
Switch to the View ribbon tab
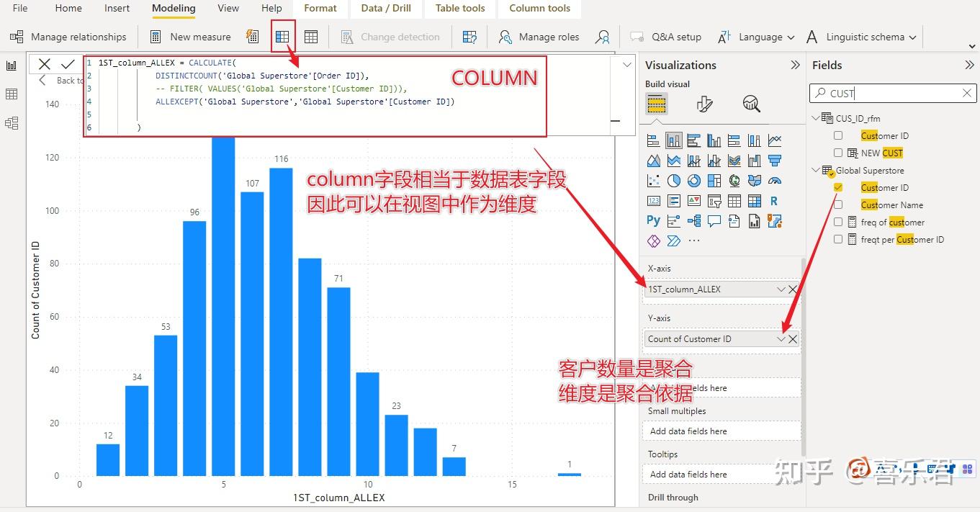[228, 8]
